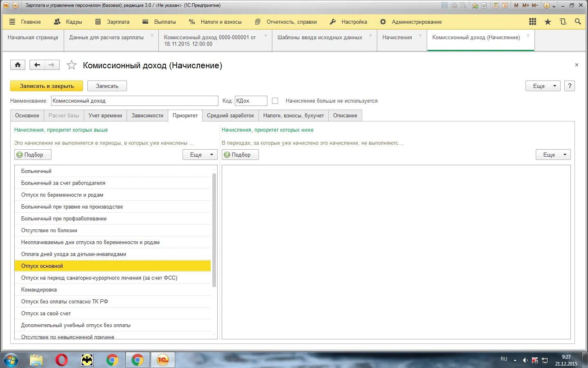Open the functions menu grid icon
This screenshot has height=368, width=588.
pyautogui.click(x=532, y=22)
